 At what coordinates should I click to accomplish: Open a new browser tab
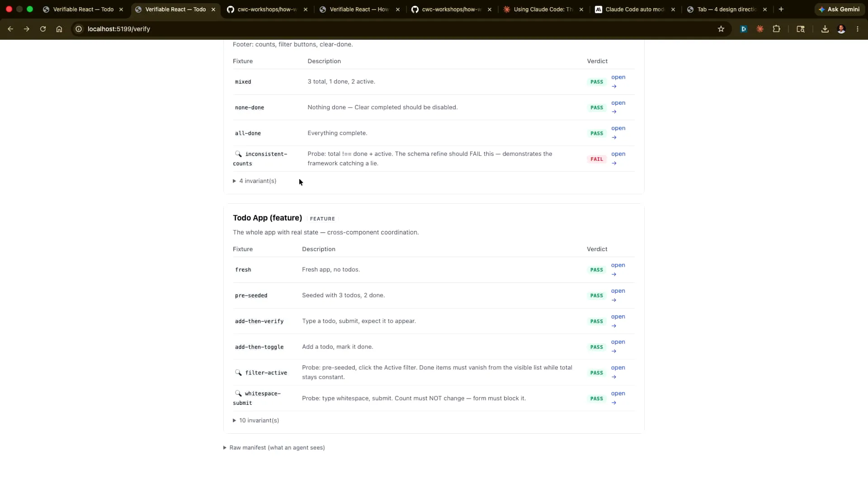(x=781, y=9)
